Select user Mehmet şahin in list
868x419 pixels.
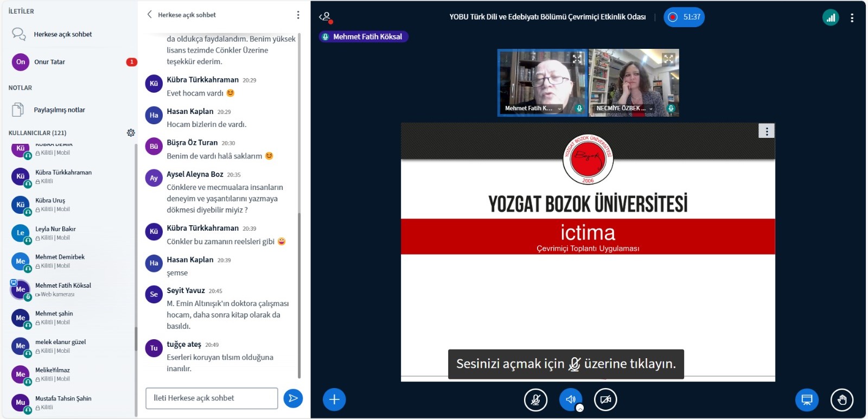71,318
